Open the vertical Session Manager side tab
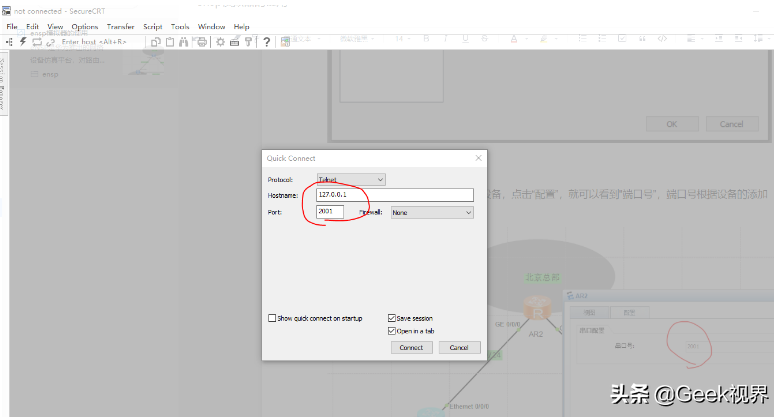This screenshot has width=782, height=418. click(x=3, y=83)
